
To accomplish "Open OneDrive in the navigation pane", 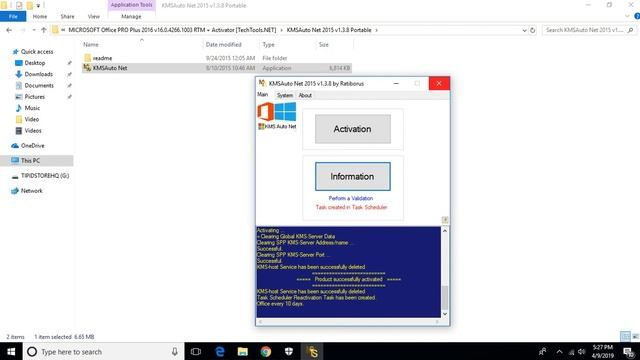I will point(32,145).
